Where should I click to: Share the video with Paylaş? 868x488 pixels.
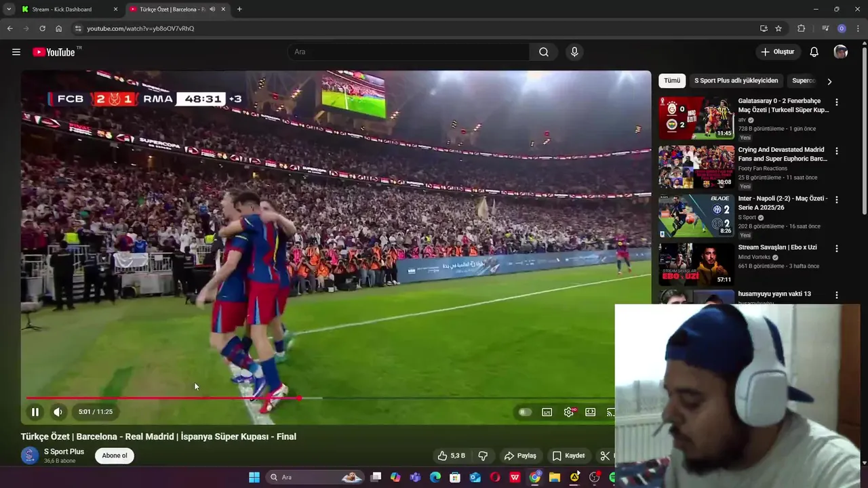click(521, 456)
